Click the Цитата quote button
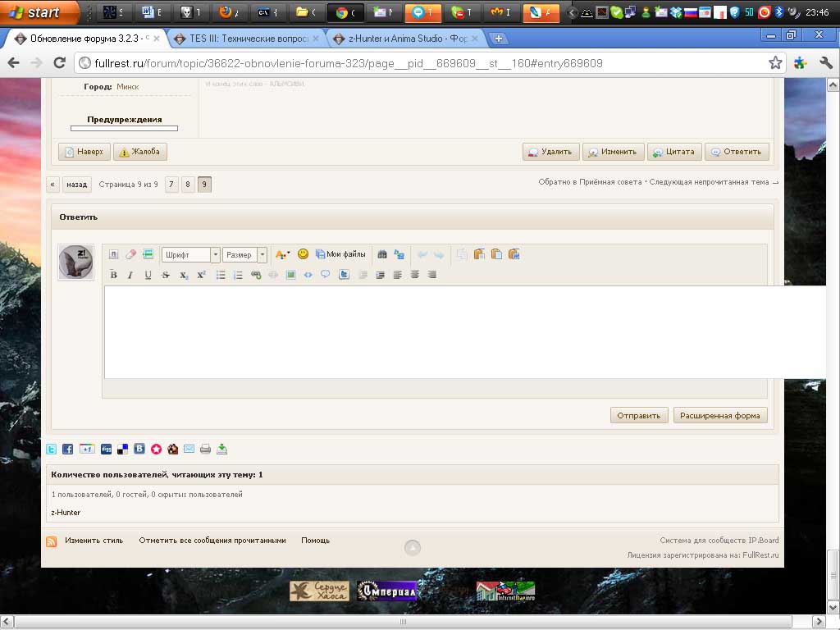840x630 pixels. [673, 152]
